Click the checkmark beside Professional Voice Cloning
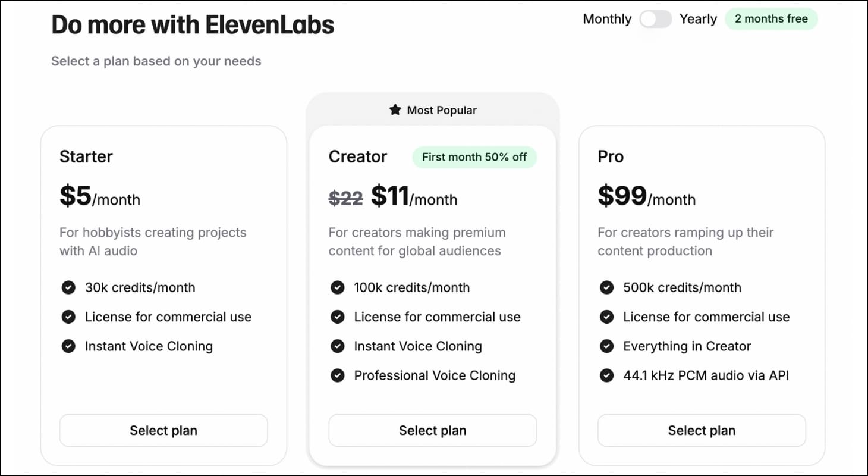The height and width of the screenshot is (476, 868). click(x=337, y=375)
